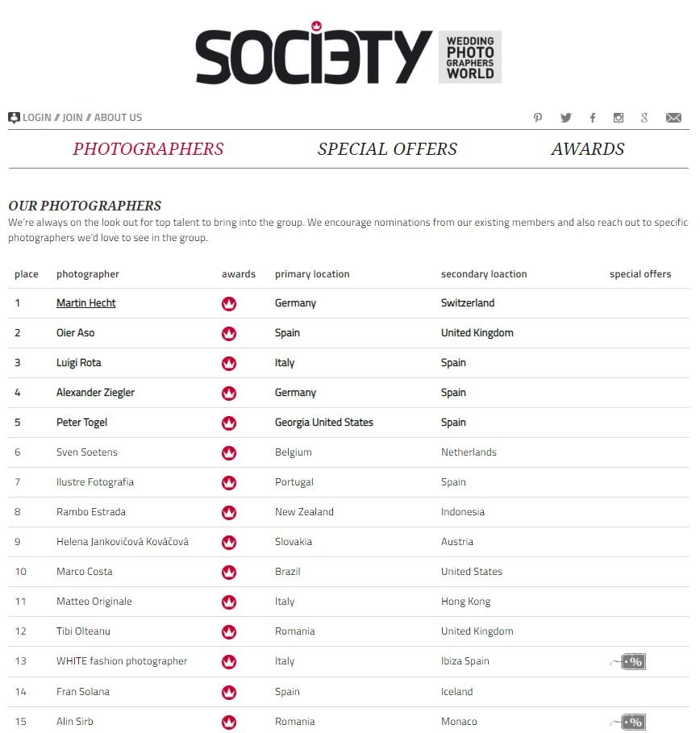Click Rambo Estrada's award crown icon

click(229, 513)
